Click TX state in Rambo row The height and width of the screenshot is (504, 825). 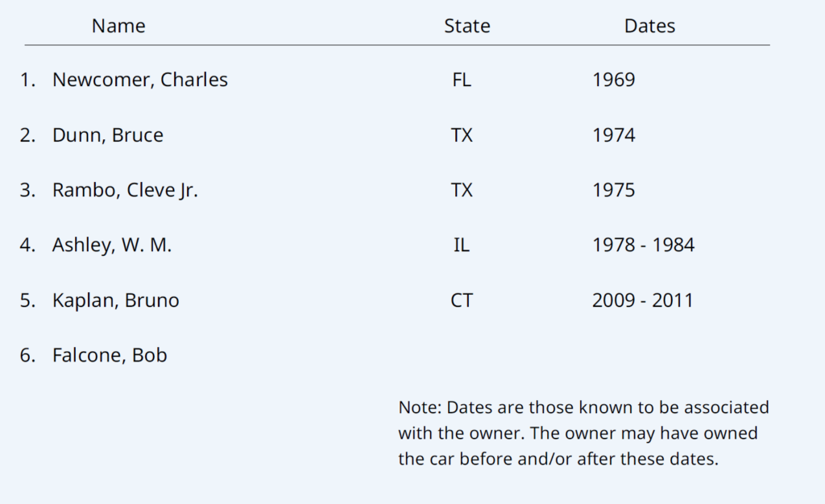coord(462,190)
